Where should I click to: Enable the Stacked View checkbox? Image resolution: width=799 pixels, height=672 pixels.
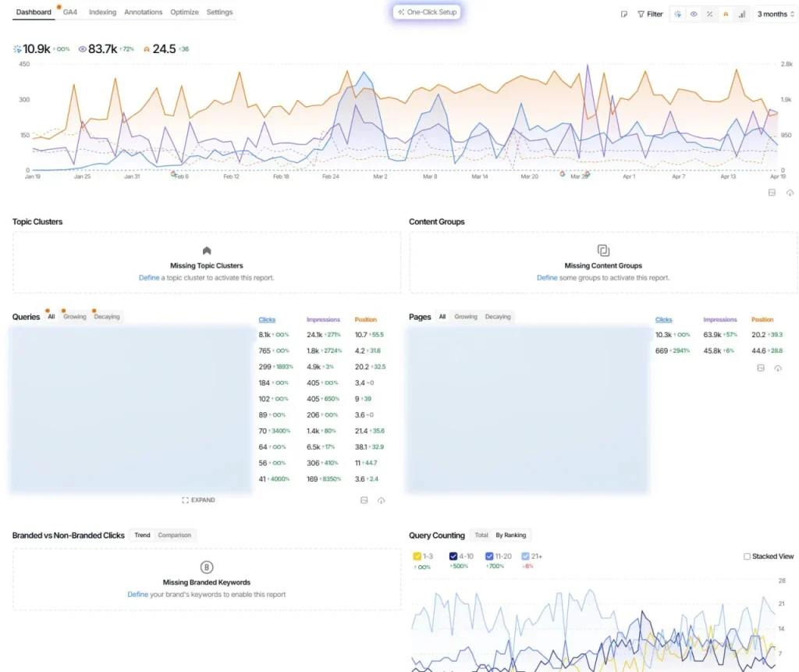click(x=747, y=556)
